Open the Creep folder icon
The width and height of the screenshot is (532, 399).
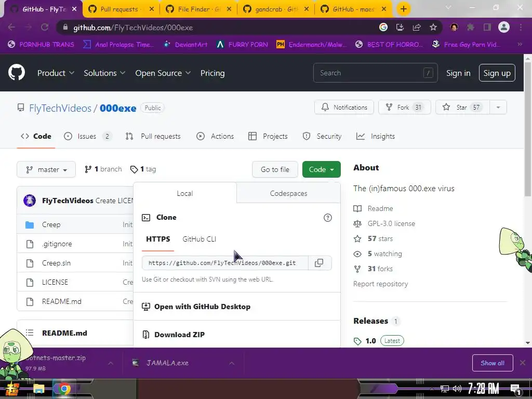pyautogui.click(x=30, y=224)
